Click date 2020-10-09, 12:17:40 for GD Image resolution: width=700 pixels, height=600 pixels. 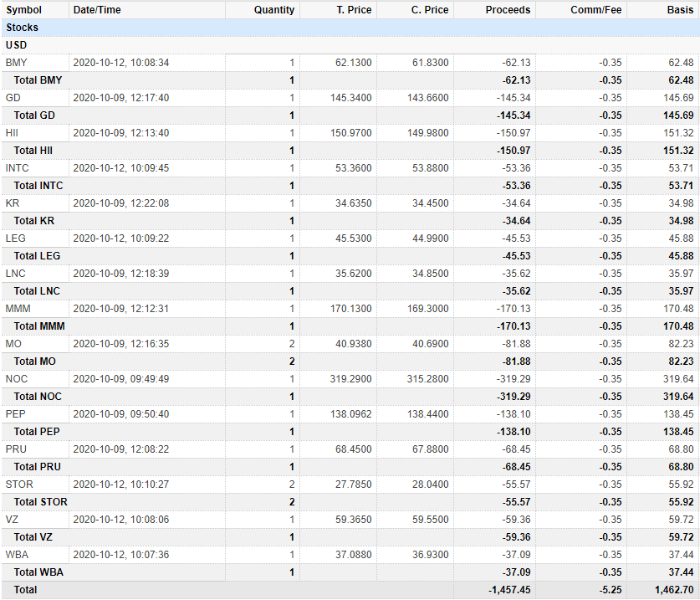point(121,98)
